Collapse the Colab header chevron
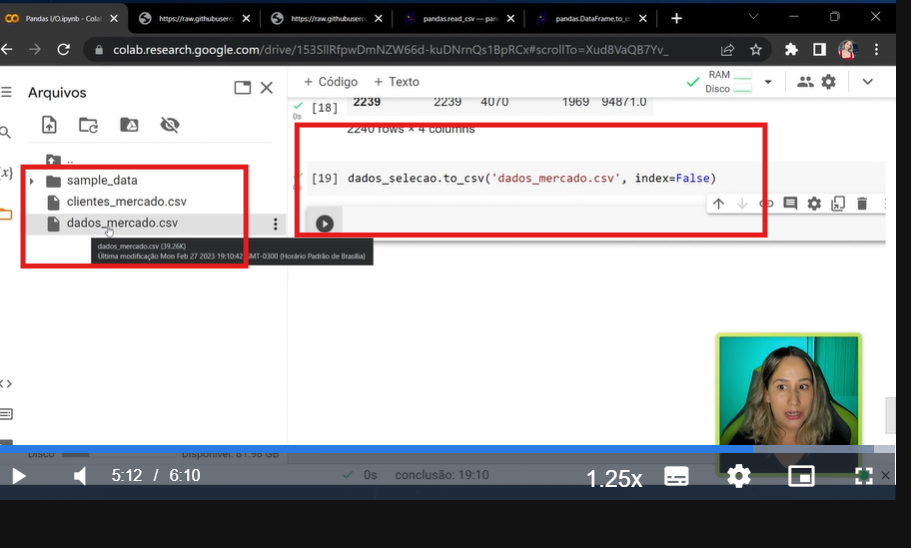 coord(867,82)
